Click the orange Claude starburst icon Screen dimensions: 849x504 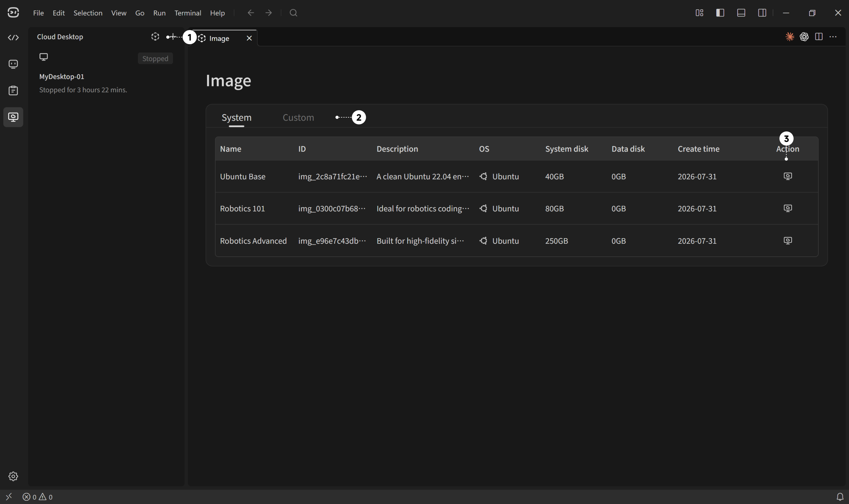pyautogui.click(x=789, y=37)
